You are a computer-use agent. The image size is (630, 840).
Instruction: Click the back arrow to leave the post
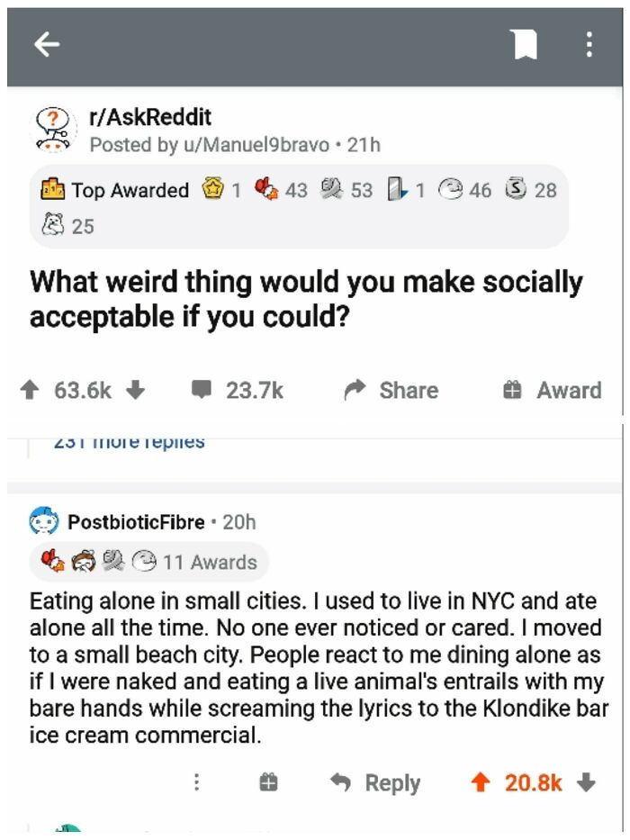point(44,43)
